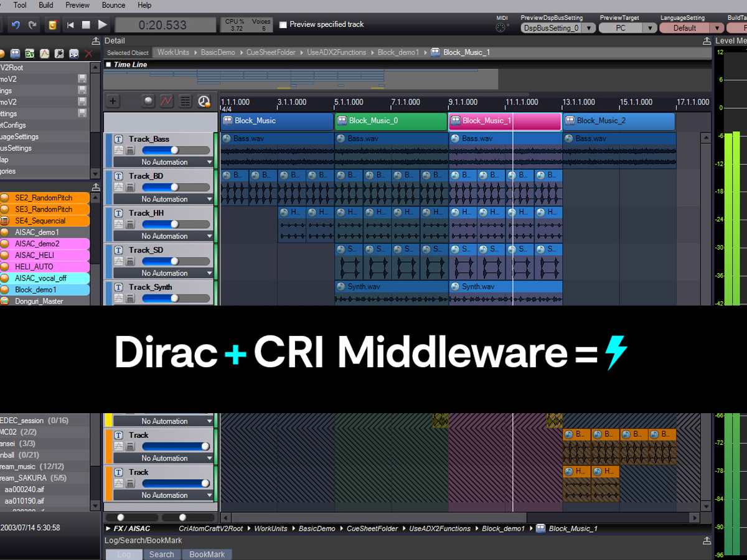Open the Build menu
Viewport: 747px width, 560px height.
tap(45, 5)
